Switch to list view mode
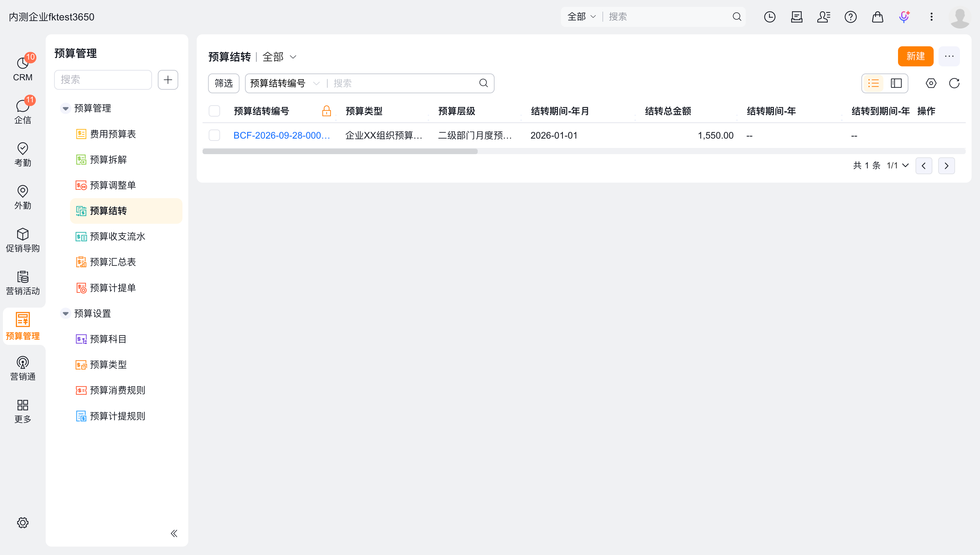980x555 pixels. (873, 83)
